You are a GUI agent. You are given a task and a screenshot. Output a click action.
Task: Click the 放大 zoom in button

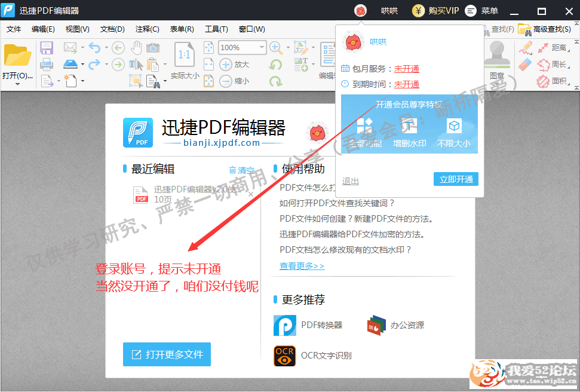[x=235, y=65]
